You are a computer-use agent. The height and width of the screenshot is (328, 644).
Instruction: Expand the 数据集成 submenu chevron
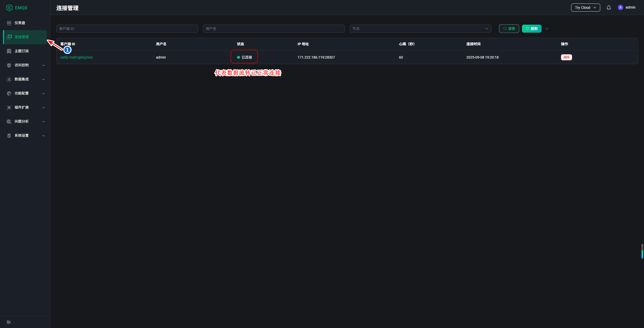pyautogui.click(x=44, y=79)
